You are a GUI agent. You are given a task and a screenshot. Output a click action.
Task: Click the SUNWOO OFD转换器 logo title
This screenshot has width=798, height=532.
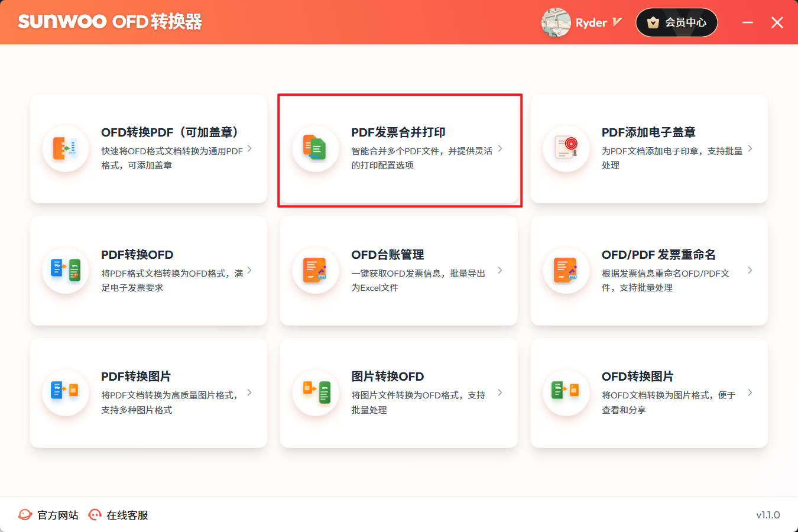pyautogui.click(x=110, y=22)
